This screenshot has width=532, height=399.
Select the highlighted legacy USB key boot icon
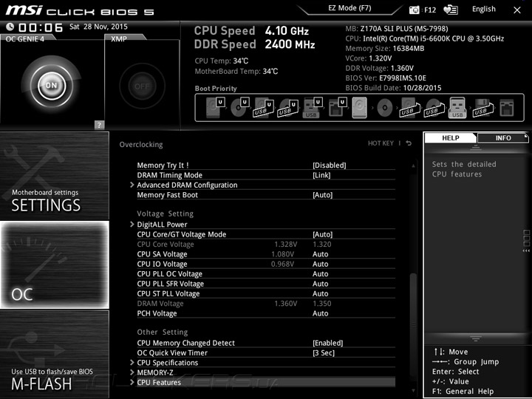[457, 108]
